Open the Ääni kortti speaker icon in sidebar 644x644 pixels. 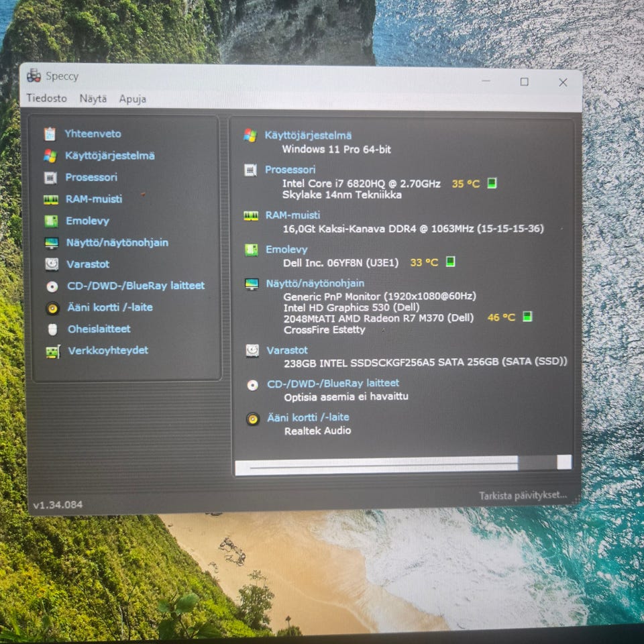[x=52, y=308]
